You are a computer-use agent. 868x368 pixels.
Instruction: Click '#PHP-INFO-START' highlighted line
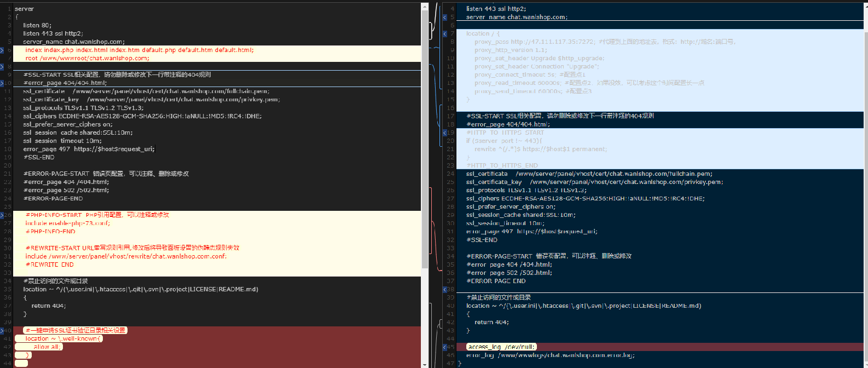coord(97,215)
